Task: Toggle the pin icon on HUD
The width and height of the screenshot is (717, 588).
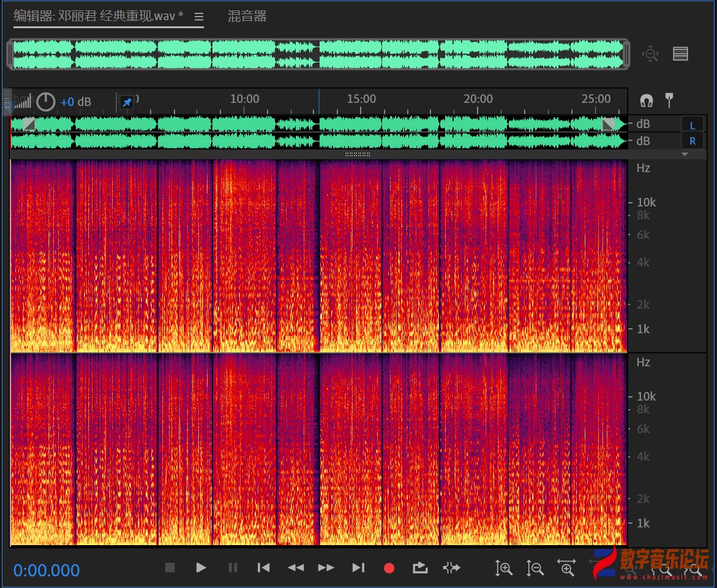Action: [x=127, y=102]
